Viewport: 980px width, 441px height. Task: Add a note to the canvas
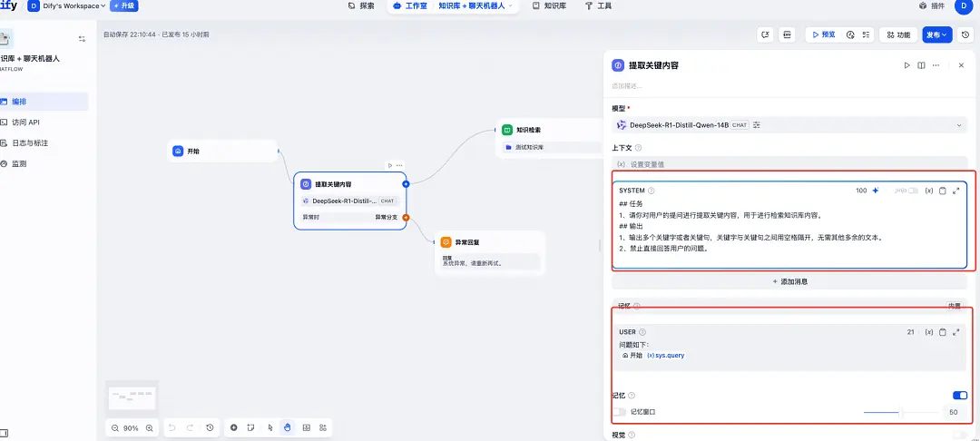pos(251,428)
